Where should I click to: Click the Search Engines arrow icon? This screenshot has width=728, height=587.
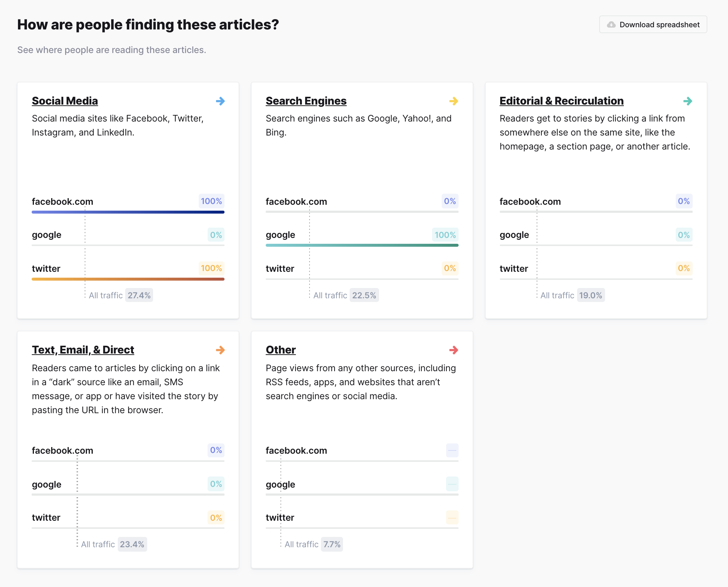click(454, 101)
